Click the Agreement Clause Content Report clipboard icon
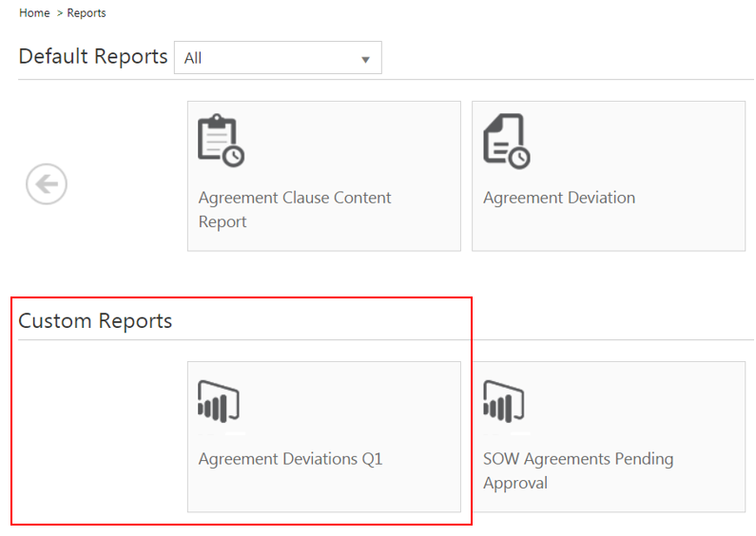The height and width of the screenshot is (536, 756). [221, 142]
